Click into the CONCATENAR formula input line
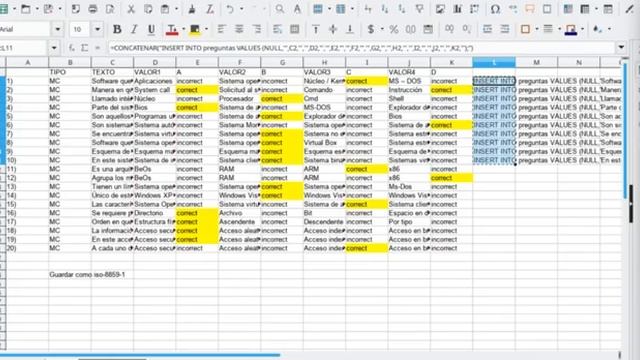Viewport: 640px width, 360px height. click(x=361, y=48)
